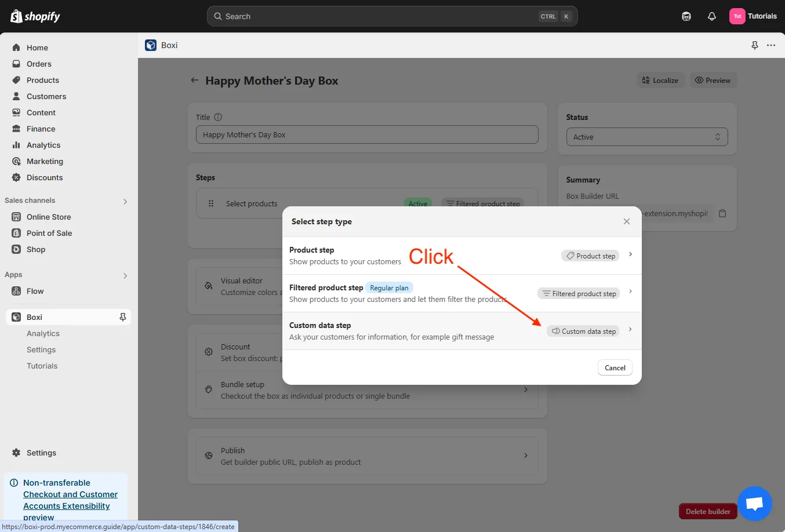The width and height of the screenshot is (785, 532).
Task: Open the live chat bubble icon
Action: coord(755,504)
